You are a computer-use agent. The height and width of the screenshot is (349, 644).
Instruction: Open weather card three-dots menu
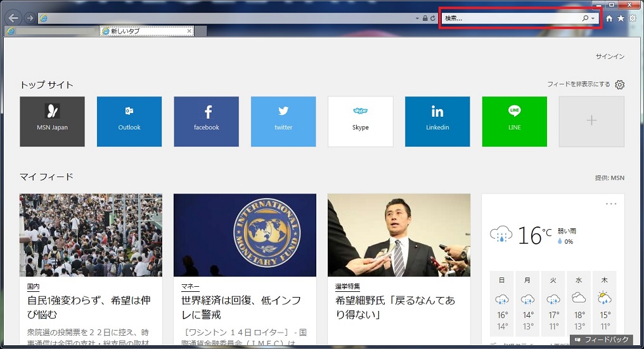coord(611,204)
